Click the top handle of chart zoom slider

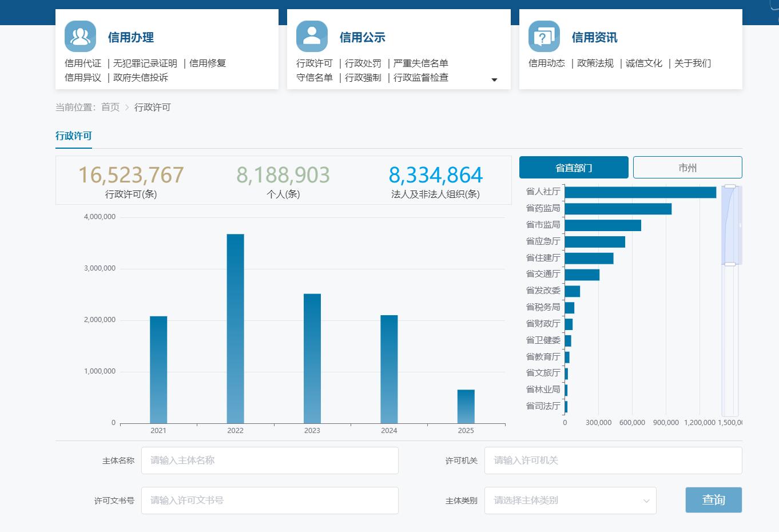coord(730,186)
